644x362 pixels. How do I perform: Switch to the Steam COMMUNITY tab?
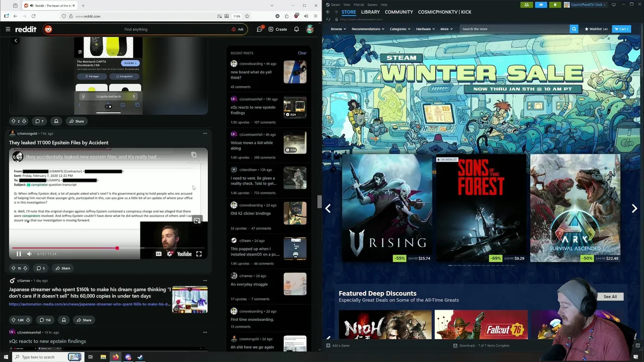click(x=399, y=12)
